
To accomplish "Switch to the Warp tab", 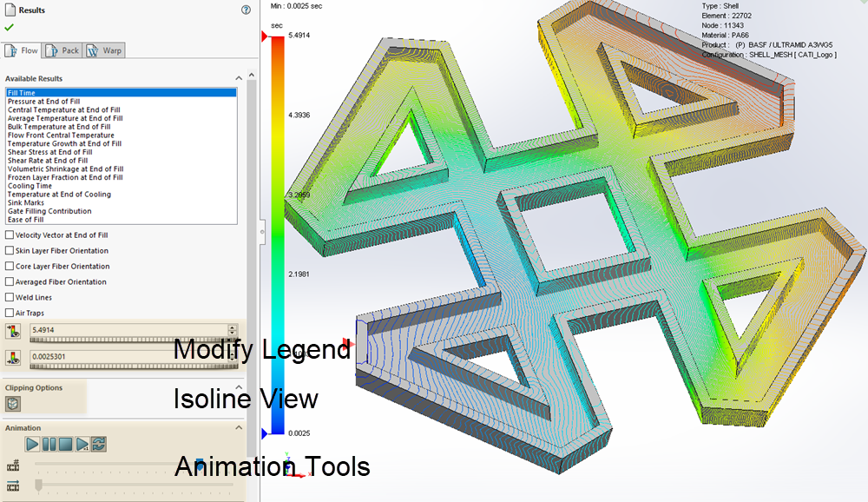I will (x=104, y=50).
